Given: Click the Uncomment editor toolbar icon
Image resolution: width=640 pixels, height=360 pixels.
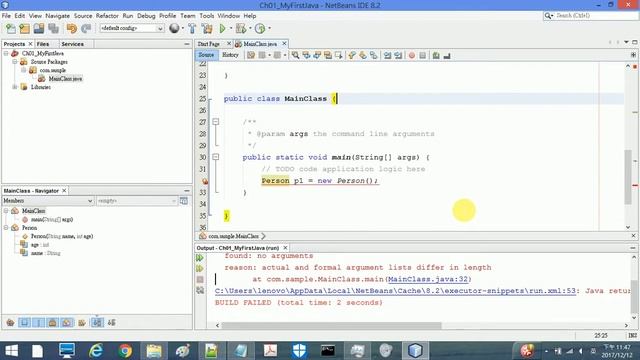Looking at the screenshot, I should click(x=447, y=55).
